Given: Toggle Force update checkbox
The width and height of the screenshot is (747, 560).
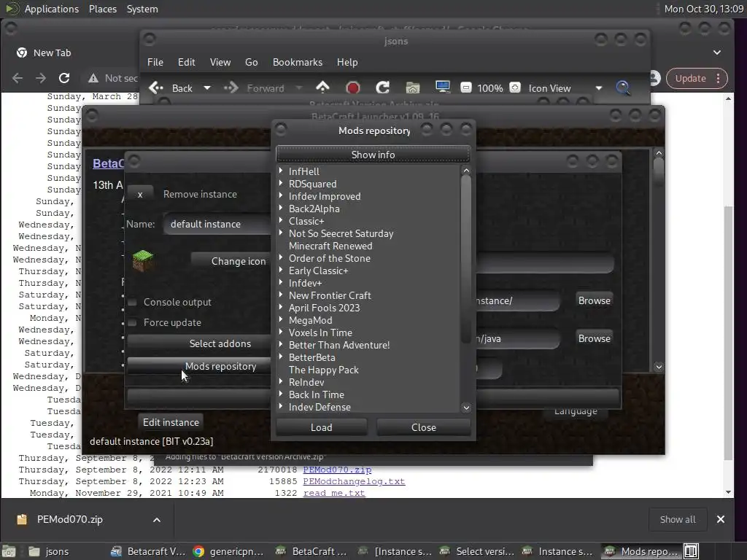Looking at the screenshot, I should click(x=133, y=323).
